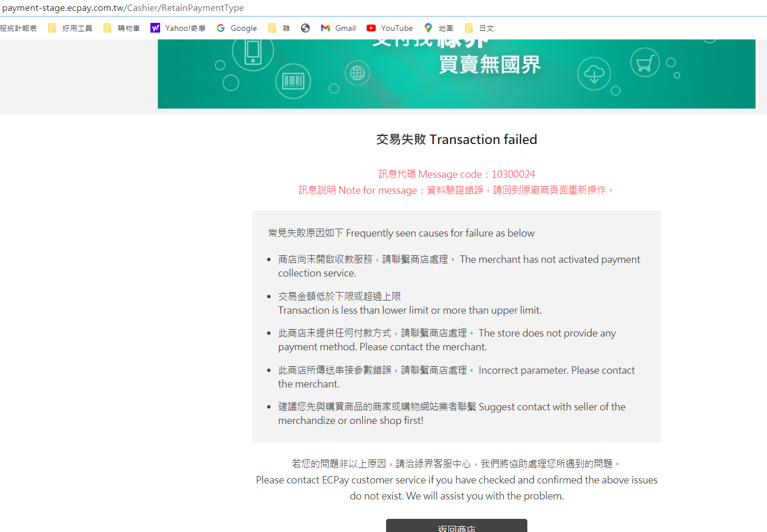Open the YouTube bookmark

[390, 28]
